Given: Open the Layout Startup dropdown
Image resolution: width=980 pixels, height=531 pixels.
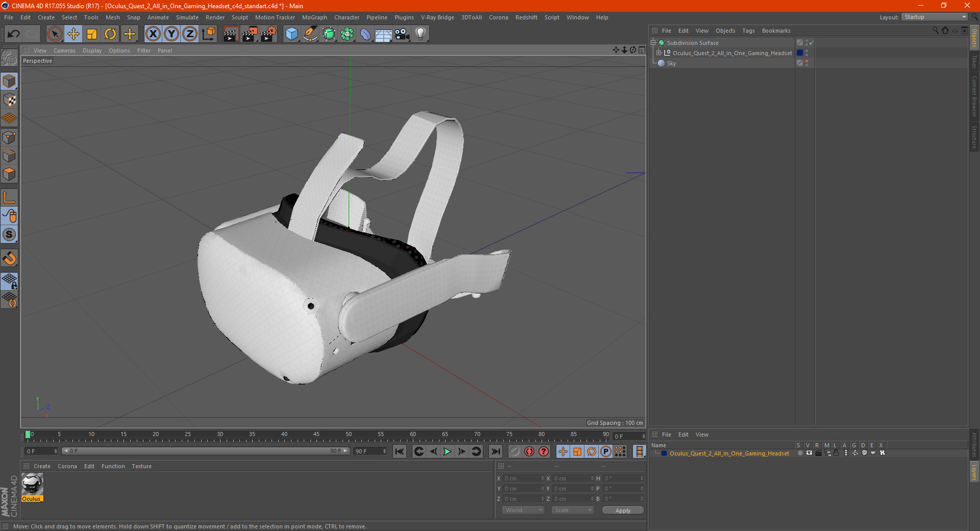Looking at the screenshot, I should (x=935, y=17).
